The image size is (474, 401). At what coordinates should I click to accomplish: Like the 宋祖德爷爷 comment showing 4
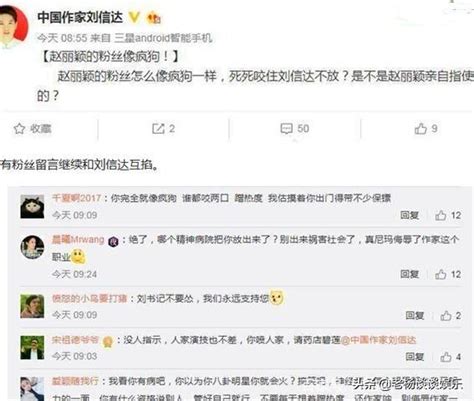tap(446, 357)
